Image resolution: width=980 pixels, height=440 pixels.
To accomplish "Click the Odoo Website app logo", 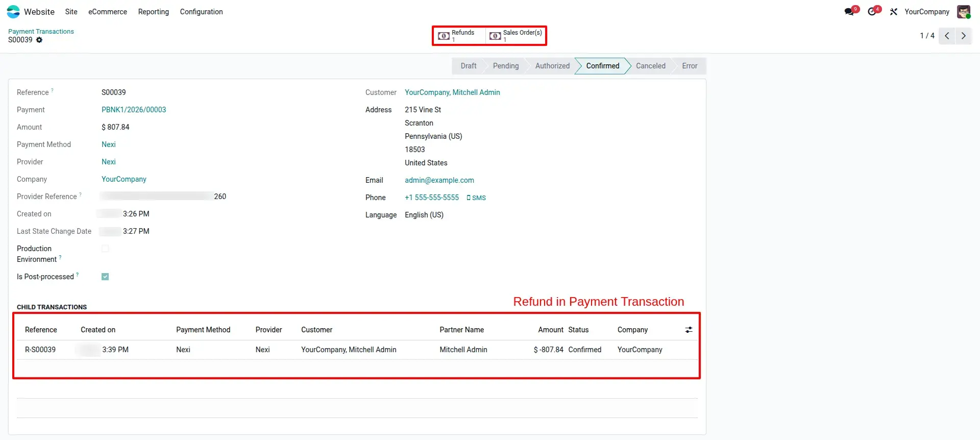I will [x=13, y=12].
